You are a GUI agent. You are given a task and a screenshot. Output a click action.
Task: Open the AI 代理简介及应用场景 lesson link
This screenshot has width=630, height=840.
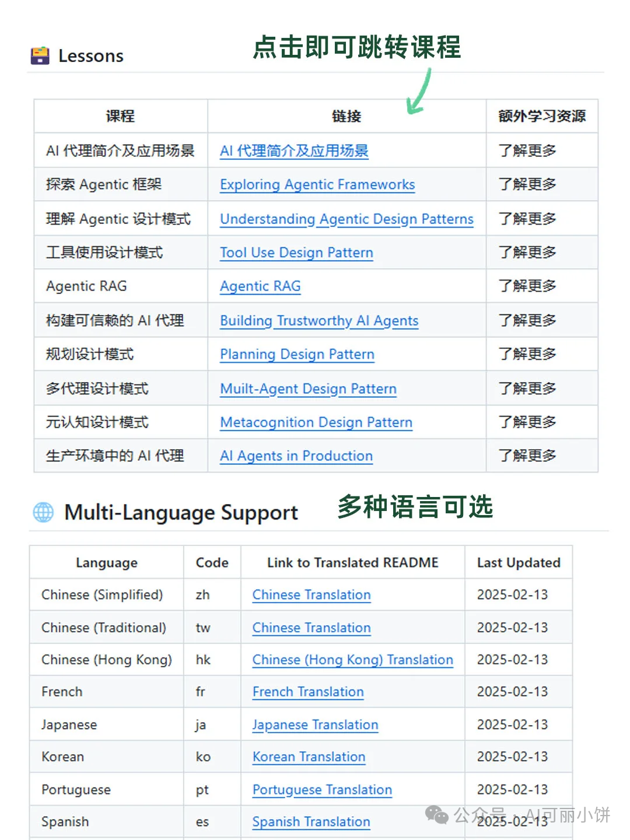tap(295, 150)
